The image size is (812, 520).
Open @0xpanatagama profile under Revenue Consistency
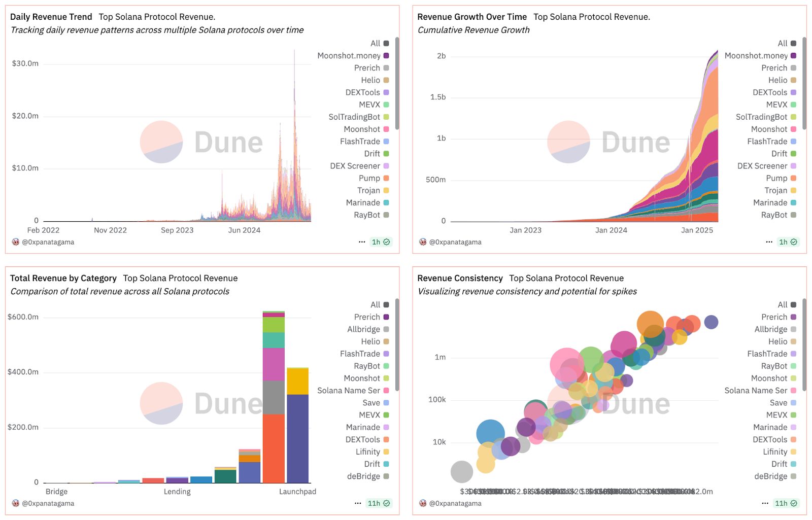tap(455, 503)
